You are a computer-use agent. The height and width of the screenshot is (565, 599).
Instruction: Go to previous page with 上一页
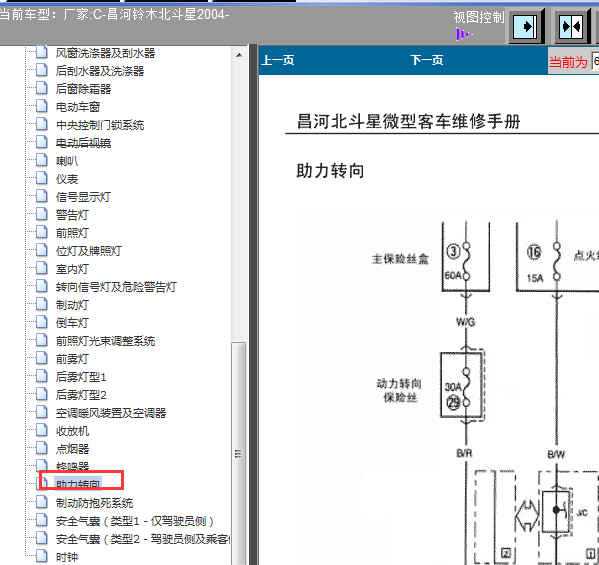(278, 60)
